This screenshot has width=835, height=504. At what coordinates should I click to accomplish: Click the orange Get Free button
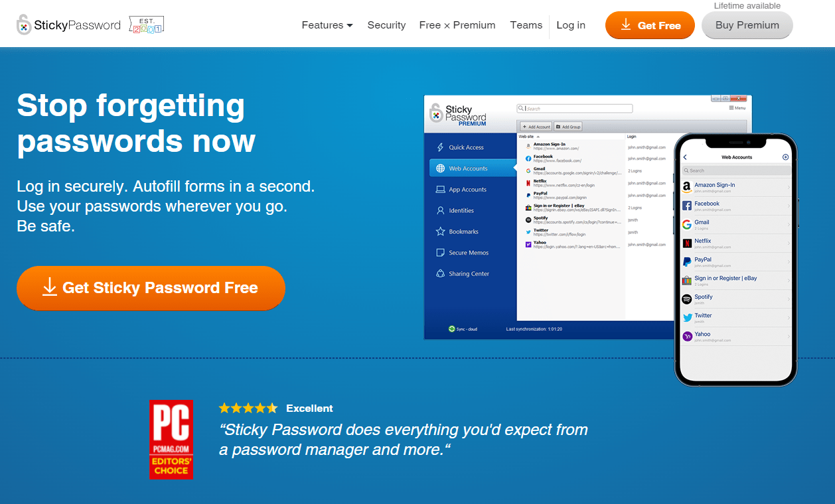650,25
